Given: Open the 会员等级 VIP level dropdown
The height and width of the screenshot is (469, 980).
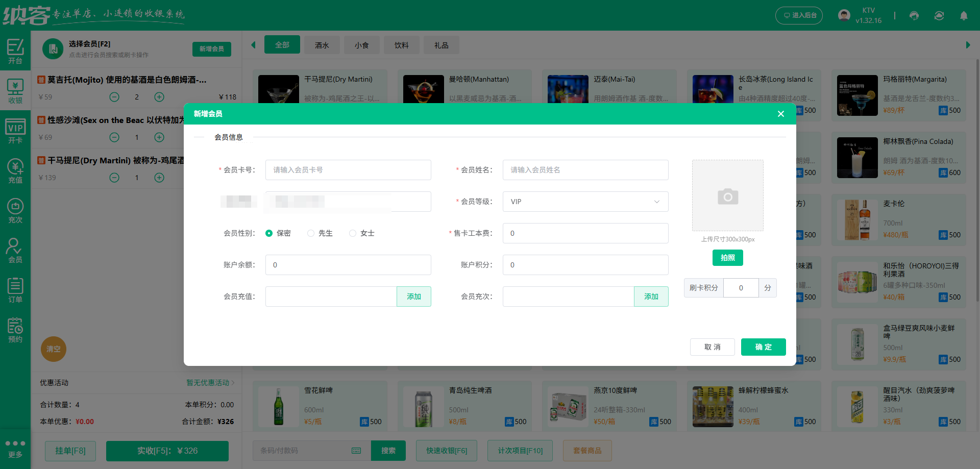Looking at the screenshot, I should 585,202.
